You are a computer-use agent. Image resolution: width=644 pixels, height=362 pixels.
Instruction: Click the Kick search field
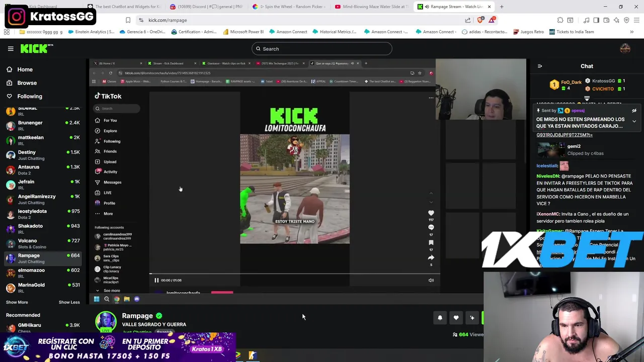pos(322,49)
